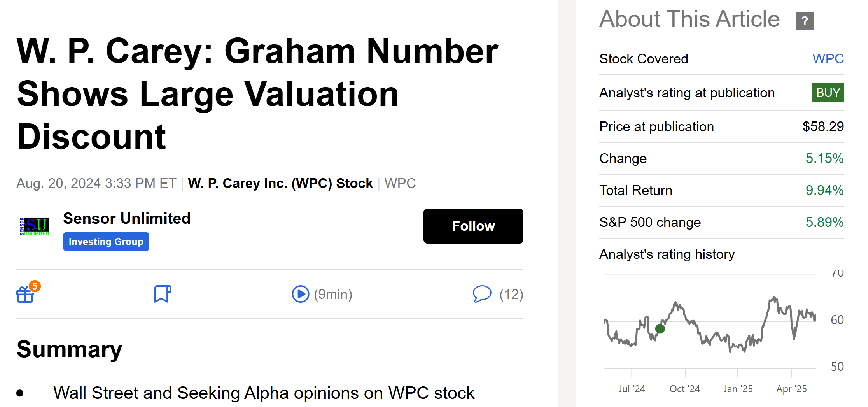Bookmark this article
Image resolution: width=868 pixels, height=407 pixels.
162,294
